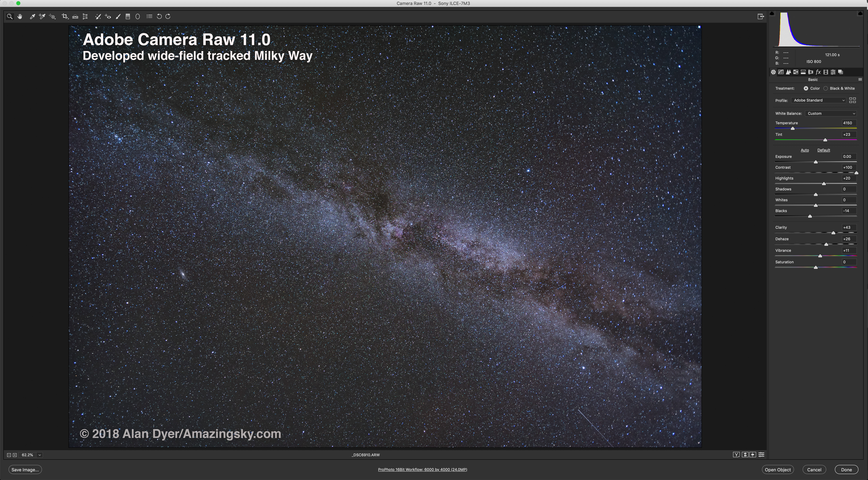
Task: Click the ProPhoto 16Bit Workflow options link
Action: [422, 469]
